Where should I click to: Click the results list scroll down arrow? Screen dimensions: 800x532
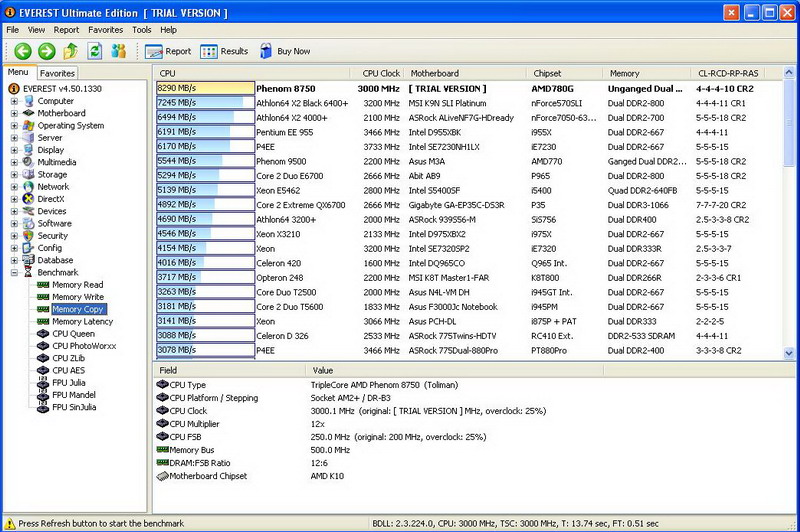point(789,352)
